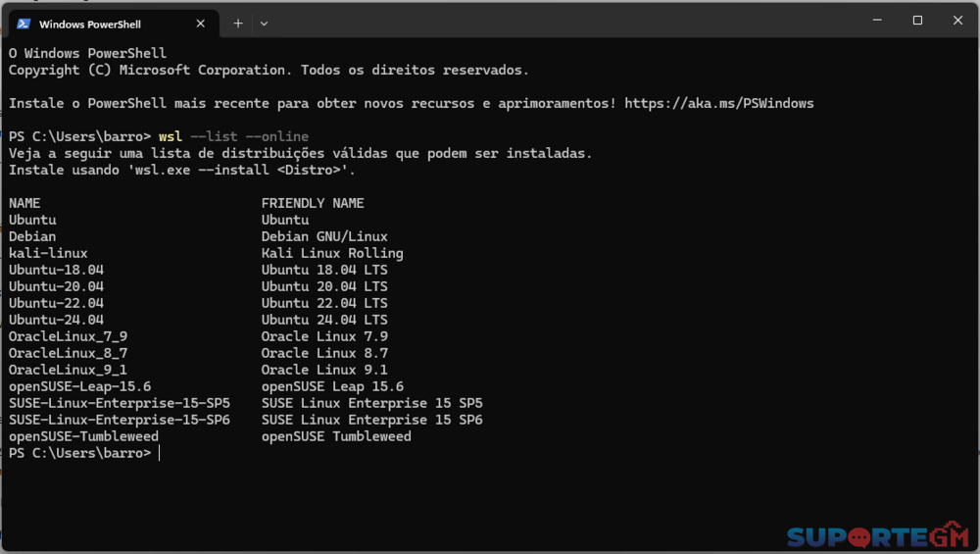980x554 pixels.
Task: Expand the new tab profile dropdown chevron
Action: point(264,23)
